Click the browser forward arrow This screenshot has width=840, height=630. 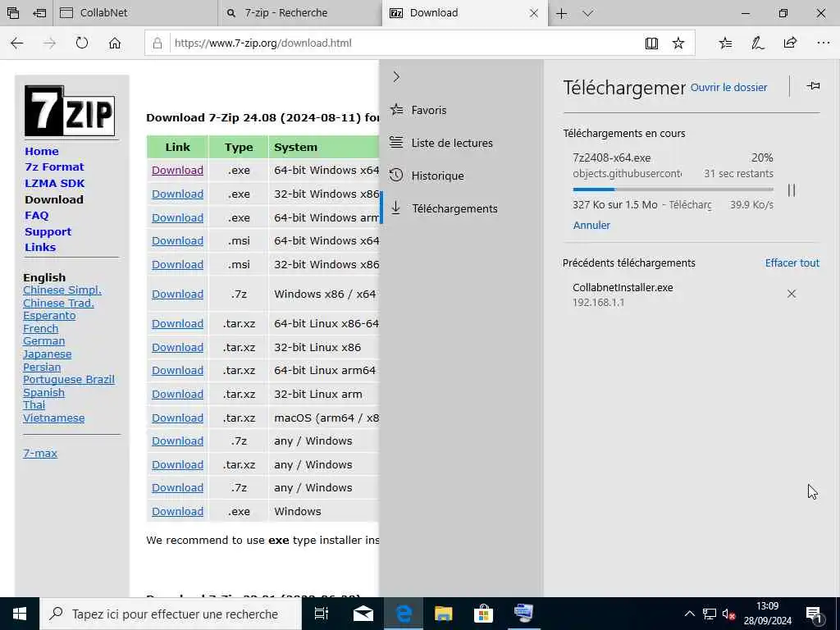click(49, 43)
